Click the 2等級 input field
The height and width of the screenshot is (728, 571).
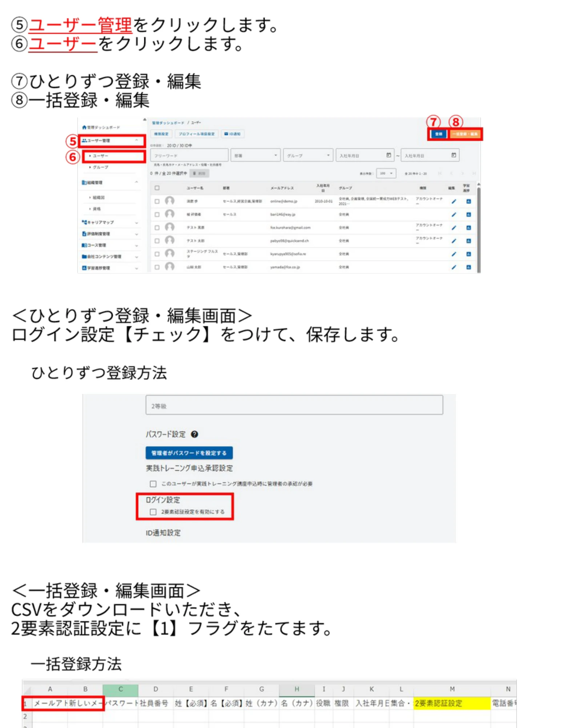[294, 405]
